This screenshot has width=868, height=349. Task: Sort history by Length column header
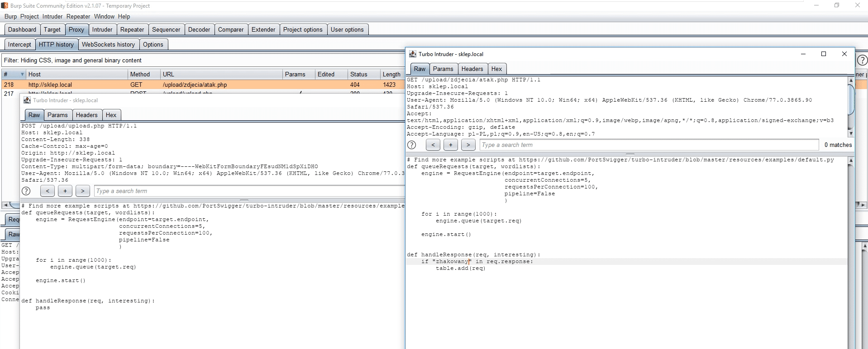[x=392, y=74]
